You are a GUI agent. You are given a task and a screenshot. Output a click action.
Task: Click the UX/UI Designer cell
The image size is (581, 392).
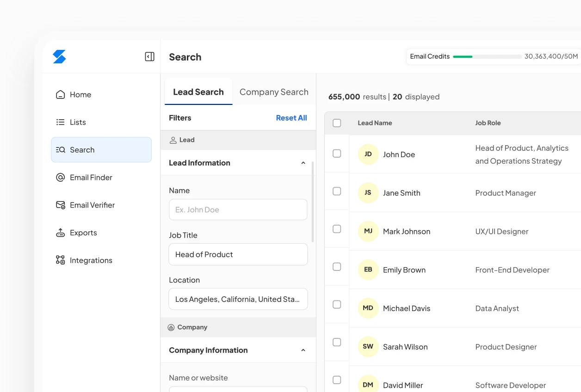click(x=502, y=231)
